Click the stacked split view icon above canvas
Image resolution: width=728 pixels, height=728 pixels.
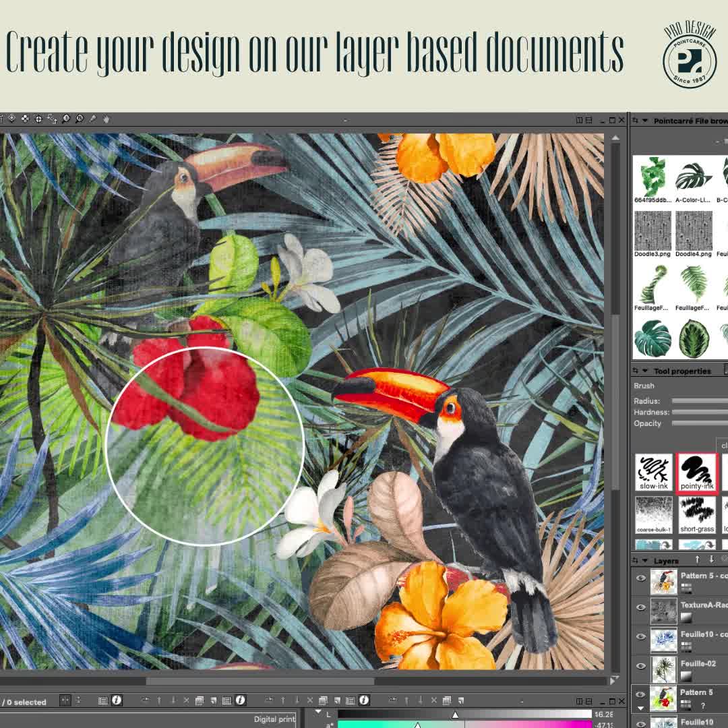point(588,120)
